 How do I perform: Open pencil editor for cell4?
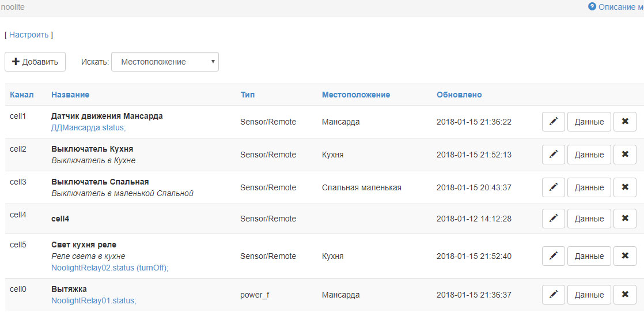[x=553, y=219]
